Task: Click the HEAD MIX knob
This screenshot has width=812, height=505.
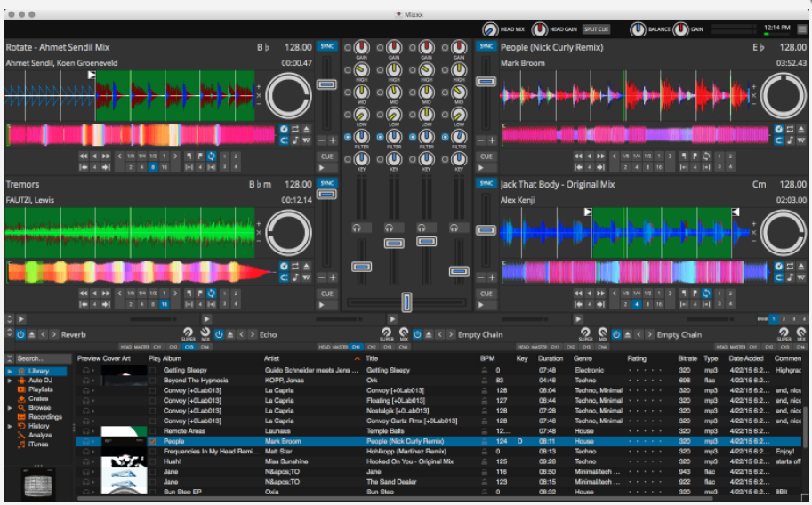Action: point(490,29)
